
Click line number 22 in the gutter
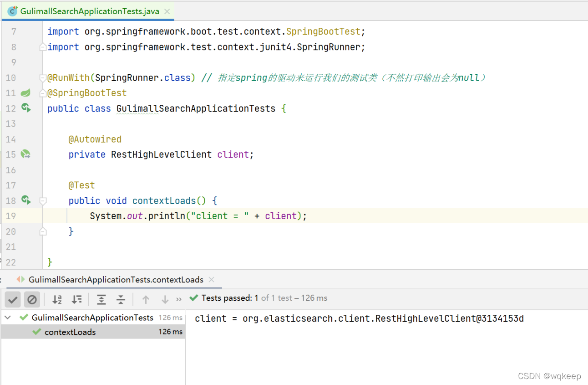(10, 262)
